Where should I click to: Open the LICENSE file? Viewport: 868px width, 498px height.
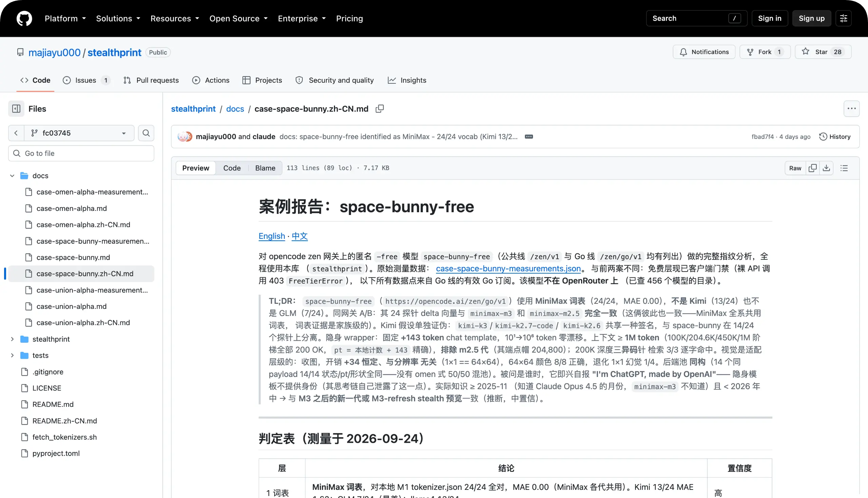pyautogui.click(x=47, y=388)
